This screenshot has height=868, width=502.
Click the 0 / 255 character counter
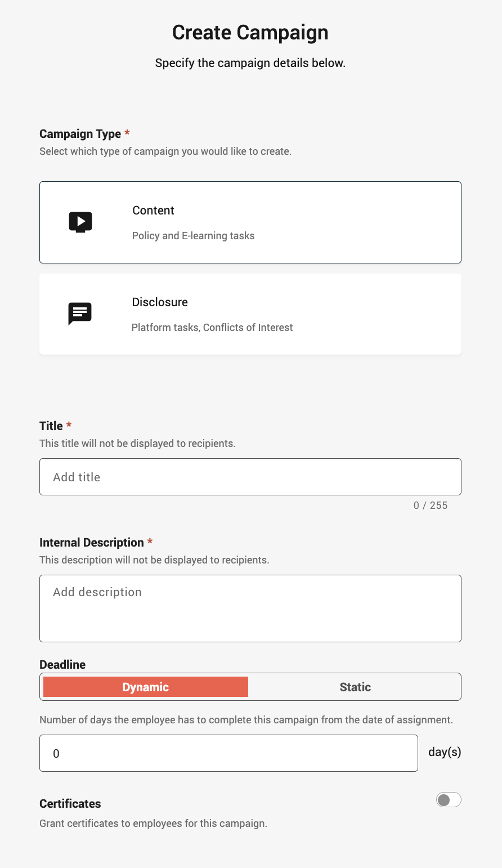click(431, 505)
